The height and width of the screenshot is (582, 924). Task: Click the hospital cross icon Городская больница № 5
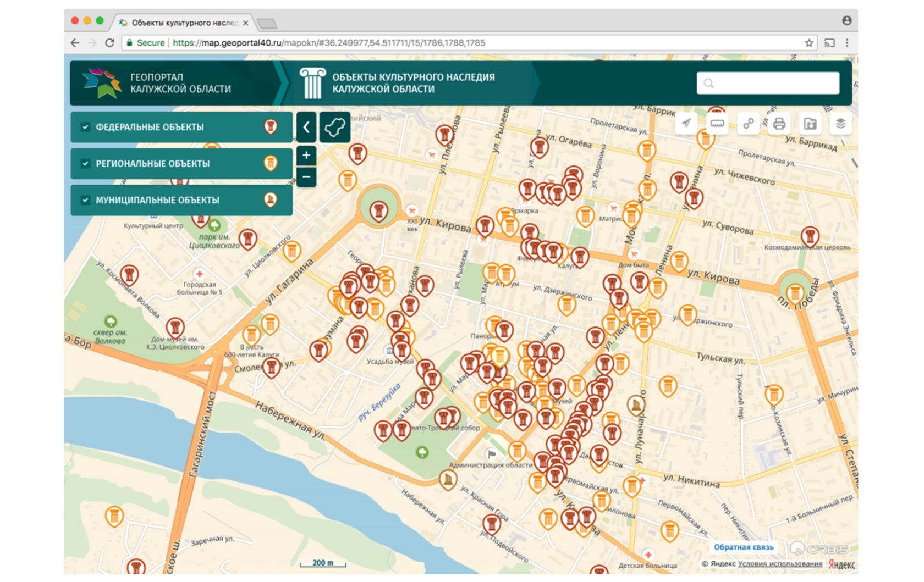[x=199, y=274]
